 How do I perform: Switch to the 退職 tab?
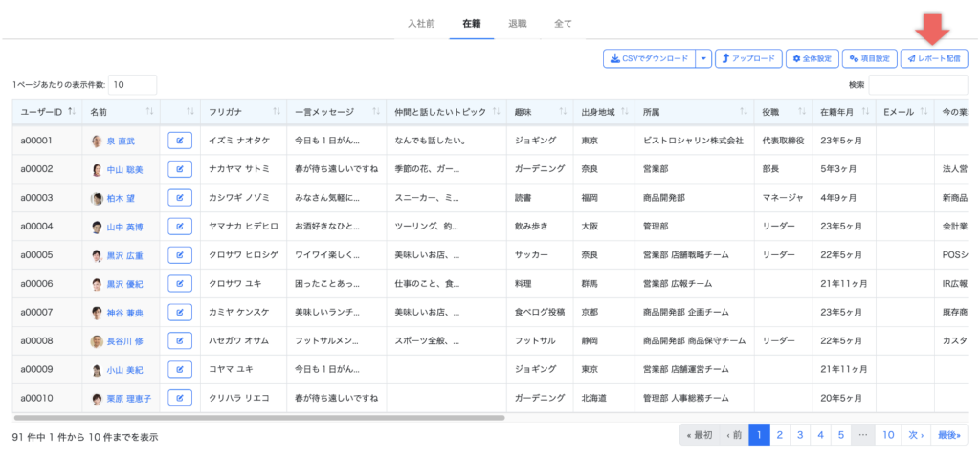[x=518, y=23]
